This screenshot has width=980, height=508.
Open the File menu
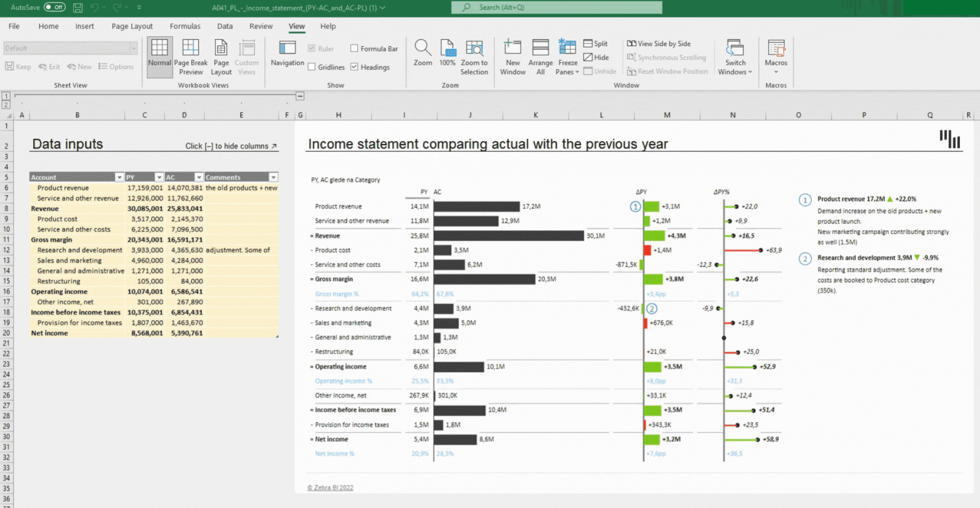coord(14,26)
